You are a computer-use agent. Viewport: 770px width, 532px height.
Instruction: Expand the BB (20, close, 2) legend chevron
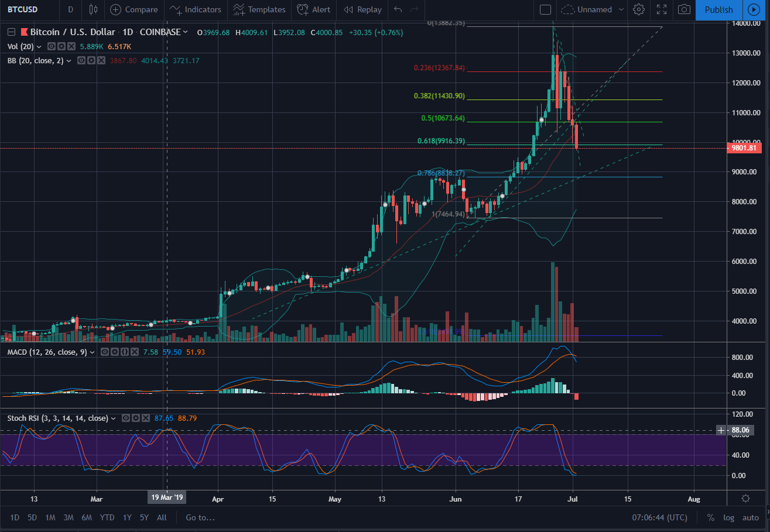tap(69, 60)
